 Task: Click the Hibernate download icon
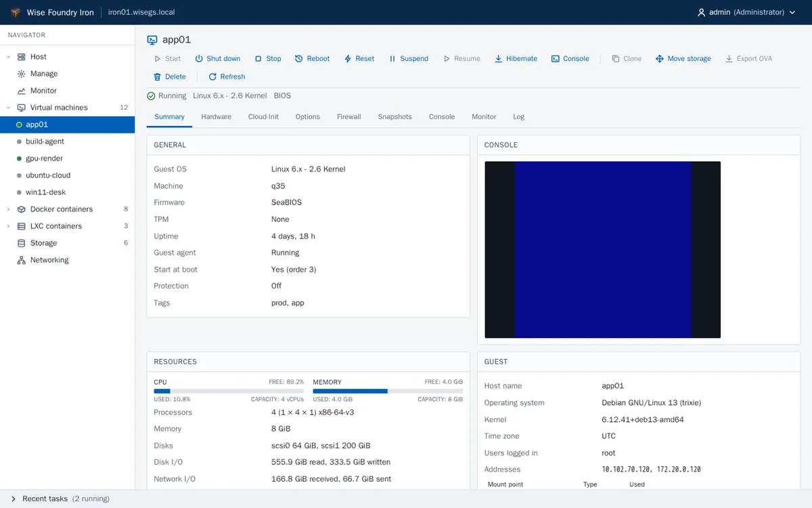click(499, 59)
